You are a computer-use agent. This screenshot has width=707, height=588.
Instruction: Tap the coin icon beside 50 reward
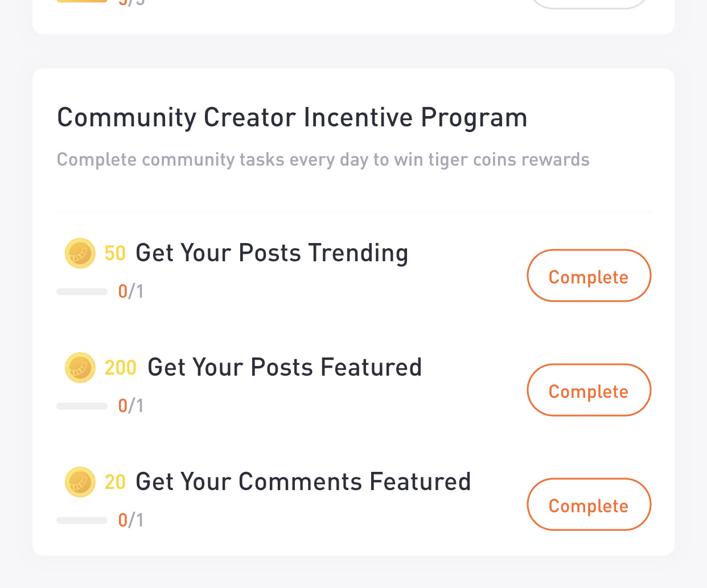point(80,253)
